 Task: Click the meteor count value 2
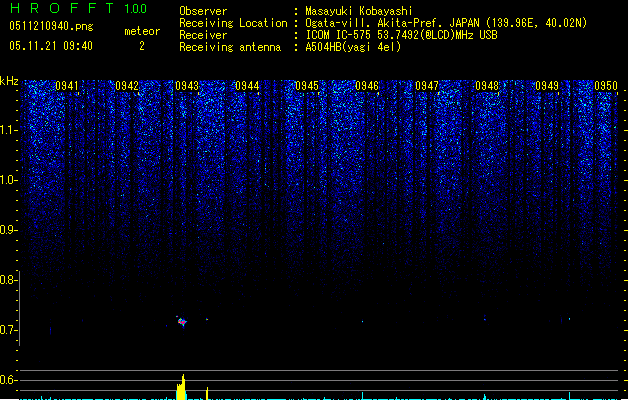142,46
